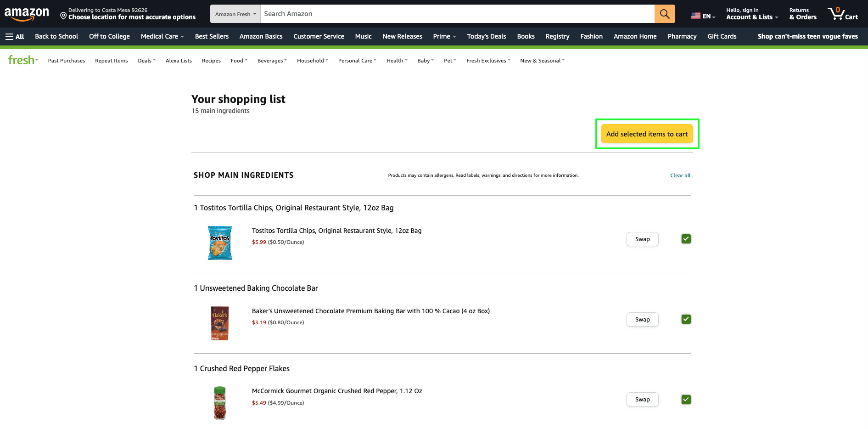The image size is (868, 429).
Task: Expand the Deals dropdown in Fresh bar
Action: pyautogui.click(x=146, y=61)
